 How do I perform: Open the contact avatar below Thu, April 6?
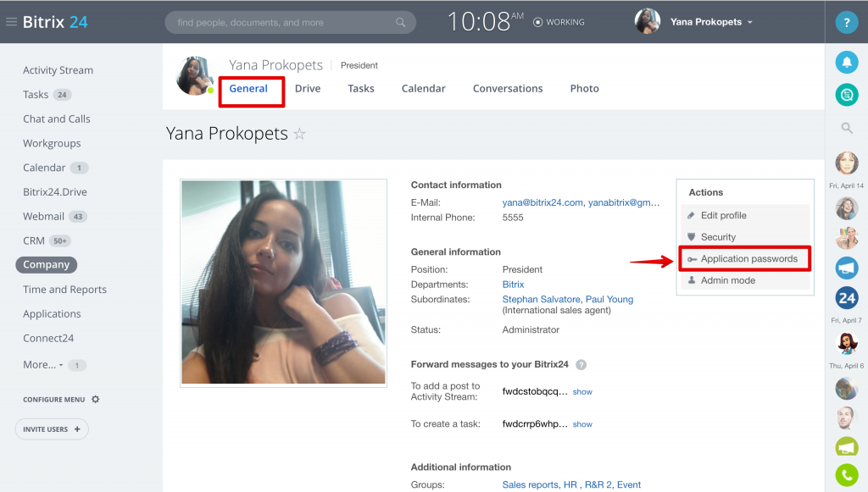(847, 388)
